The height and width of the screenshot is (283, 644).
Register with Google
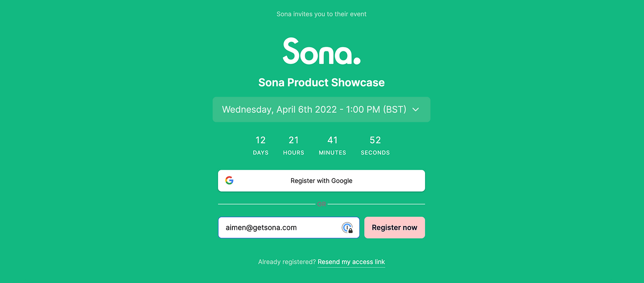pos(322,181)
